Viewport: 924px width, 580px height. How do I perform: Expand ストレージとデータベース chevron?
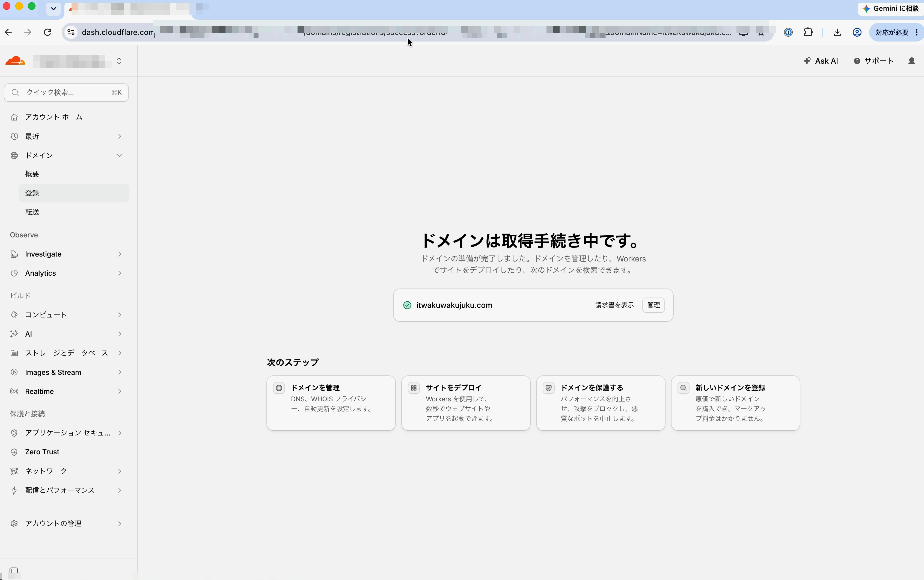pyautogui.click(x=120, y=353)
